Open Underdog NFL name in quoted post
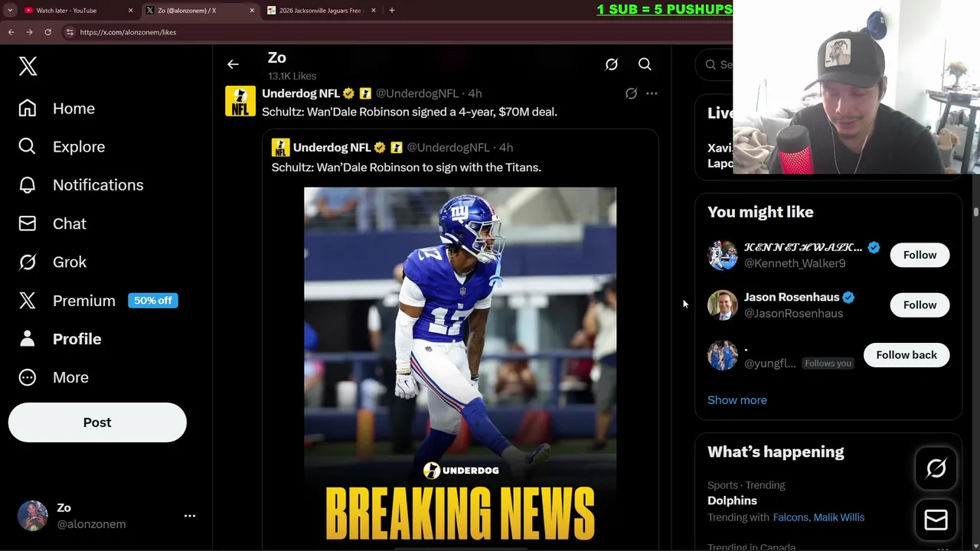Viewport: 980px width, 551px height. [x=332, y=147]
